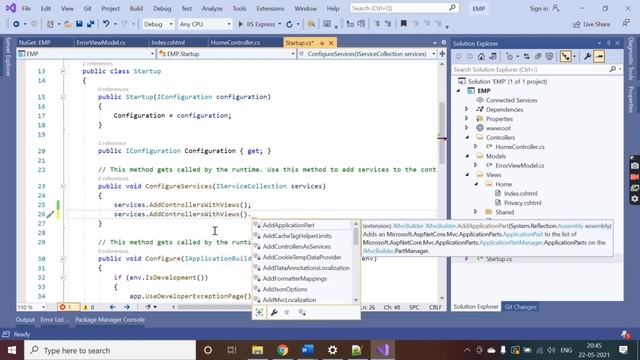Open the Debug menu
The width and height of the screenshot is (640, 360).
pyautogui.click(x=162, y=8)
